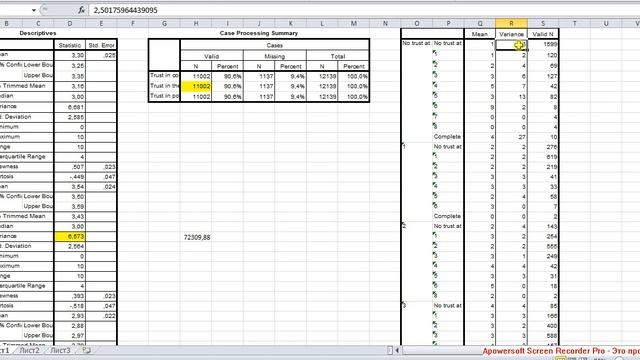The width and height of the screenshot is (640, 360).
Task: Click the cell containing 72309,88
Action: tap(197, 237)
